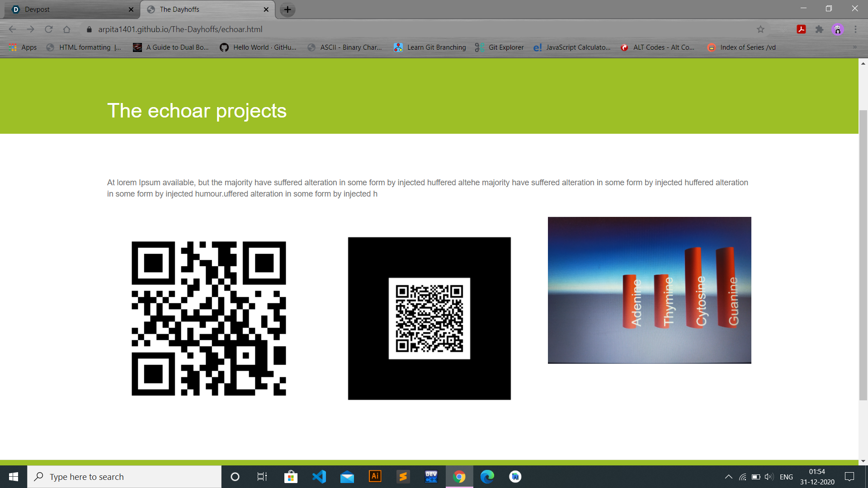This screenshot has height=488, width=868.
Task: Open ASCII Binary Character bookmark
Action: point(344,47)
